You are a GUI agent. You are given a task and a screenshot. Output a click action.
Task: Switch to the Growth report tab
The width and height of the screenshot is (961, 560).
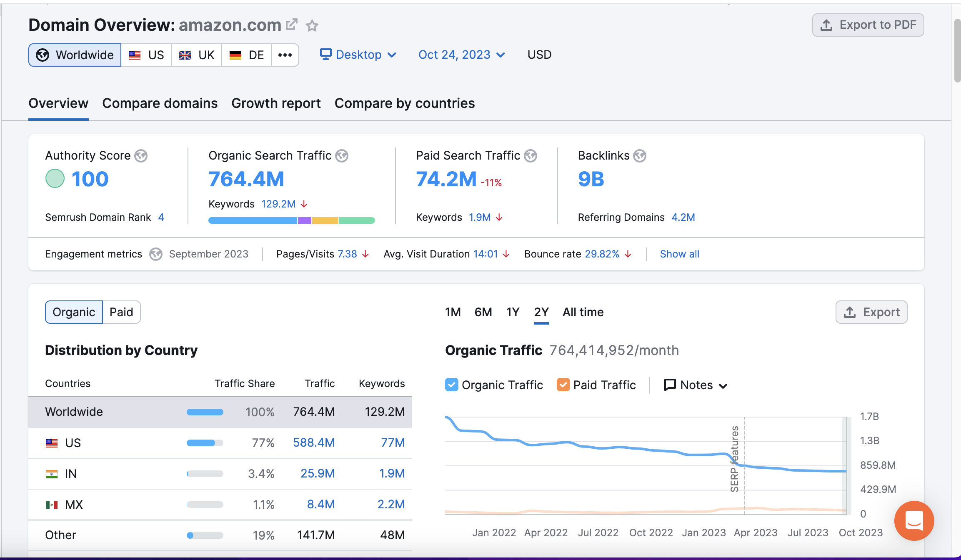[276, 103]
